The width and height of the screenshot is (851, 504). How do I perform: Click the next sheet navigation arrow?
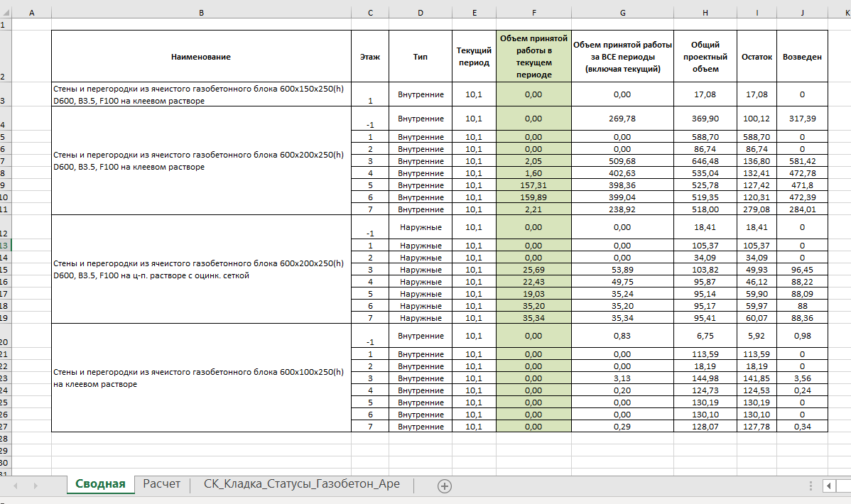click(x=35, y=486)
